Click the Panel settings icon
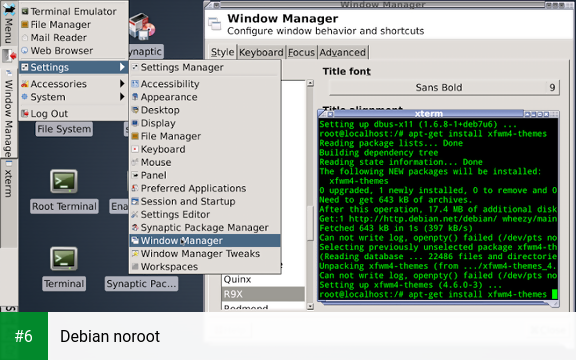Viewport: 576px width, 360px height. (x=135, y=175)
